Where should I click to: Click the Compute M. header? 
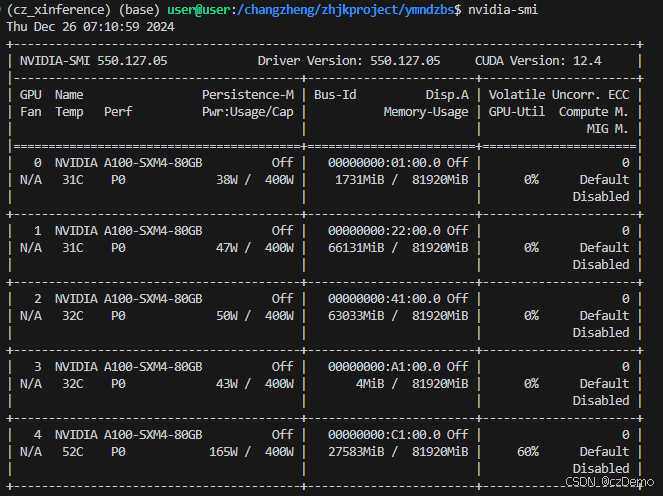[x=594, y=112]
